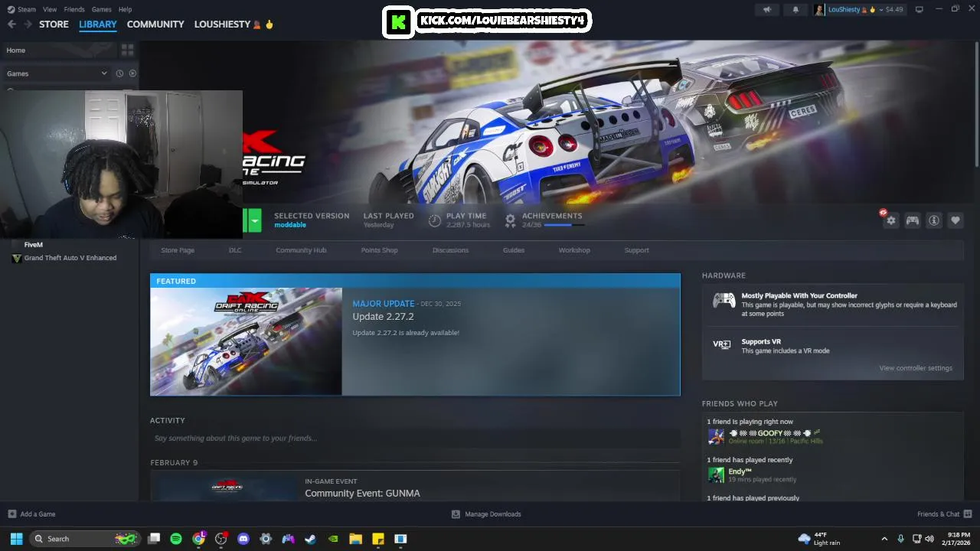Open File Explorer from the taskbar

coord(355,539)
